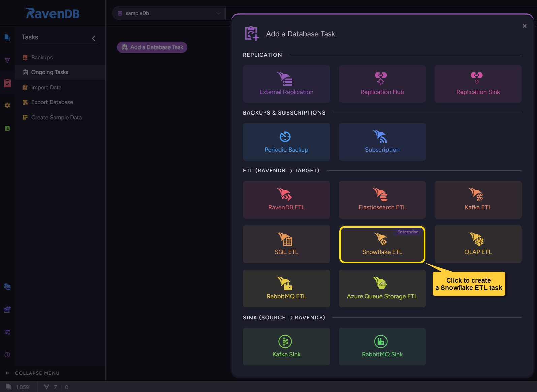Image resolution: width=537 pixels, height=392 pixels.
Task: Click the RabbitMQ Sink circular icon
Action: pos(381,341)
